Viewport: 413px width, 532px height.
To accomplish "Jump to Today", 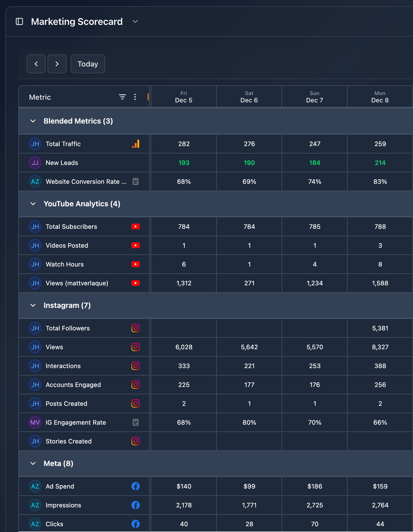I will [x=88, y=64].
